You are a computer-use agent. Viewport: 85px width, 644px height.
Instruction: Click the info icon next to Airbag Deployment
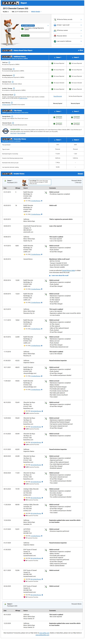(x=14, y=75)
